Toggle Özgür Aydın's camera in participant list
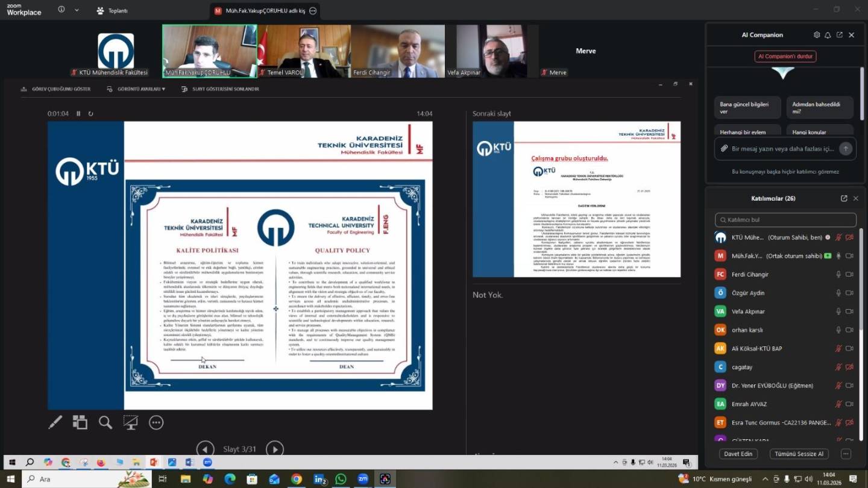This screenshot has width=868, height=488. point(849,293)
